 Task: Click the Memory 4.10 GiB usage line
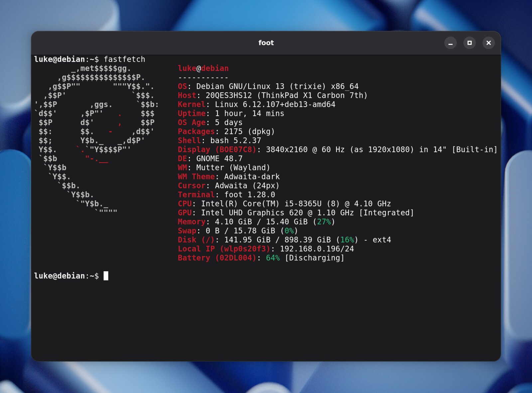[x=256, y=222]
